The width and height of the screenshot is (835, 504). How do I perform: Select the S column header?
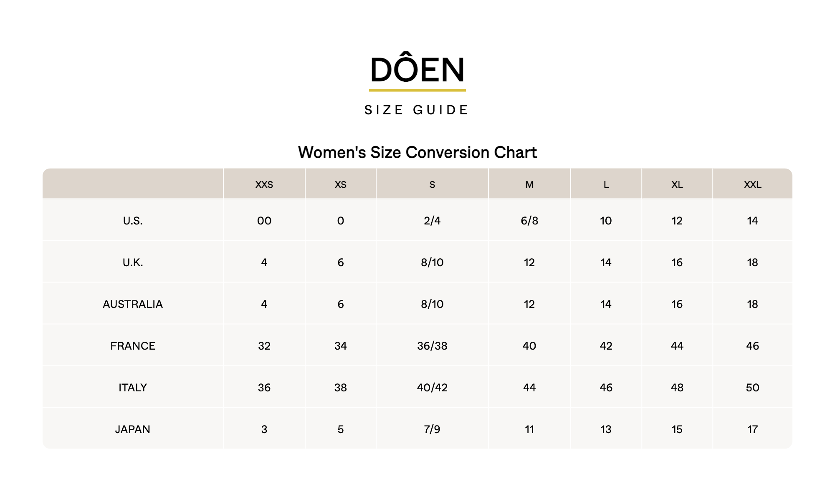point(432,184)
